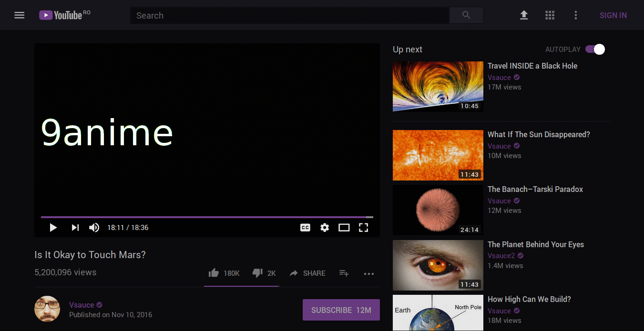Screen dimensions: 644x331
Task: Open Vsauce channel name below video
Action: [x=82, y=305]
